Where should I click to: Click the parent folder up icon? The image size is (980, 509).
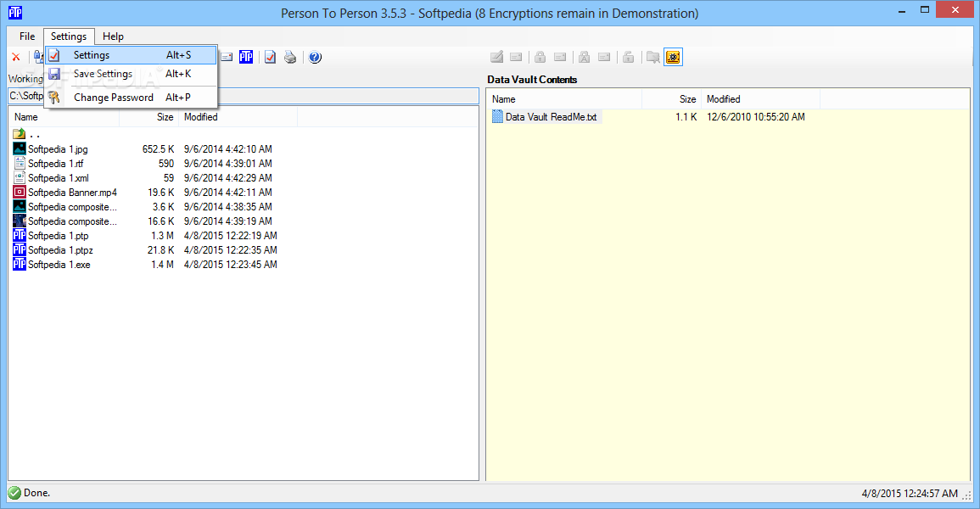[20, 134]
